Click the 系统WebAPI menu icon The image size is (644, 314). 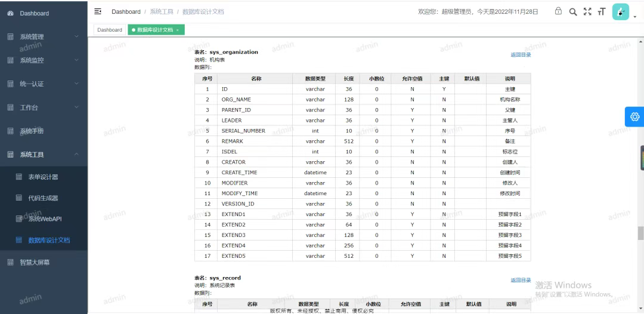point(19,219)
